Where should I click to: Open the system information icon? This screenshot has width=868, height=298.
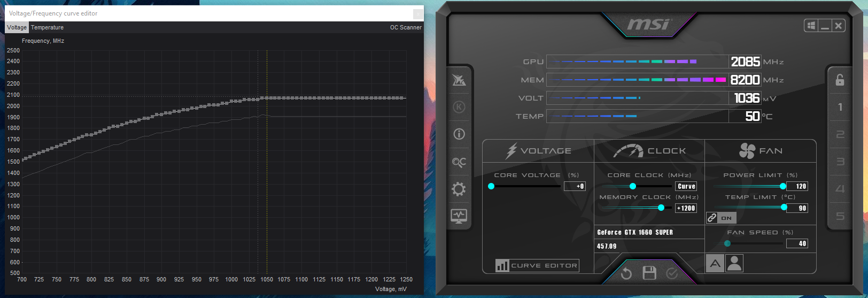tap(459, 134)
